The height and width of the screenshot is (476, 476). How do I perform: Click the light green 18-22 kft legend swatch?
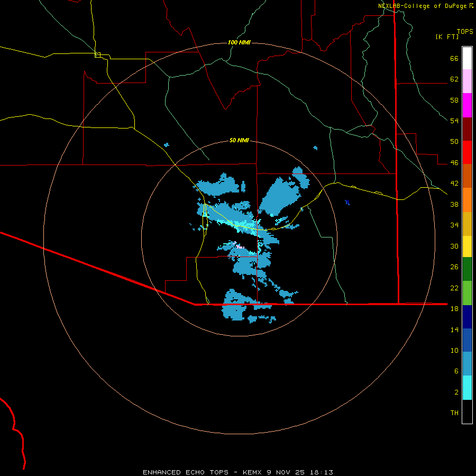(x=467, y=293)
